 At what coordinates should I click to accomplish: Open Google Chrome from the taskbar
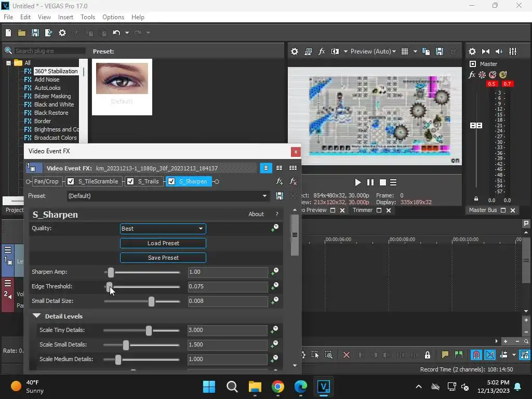pyautogui.click(x=278, y=387)
